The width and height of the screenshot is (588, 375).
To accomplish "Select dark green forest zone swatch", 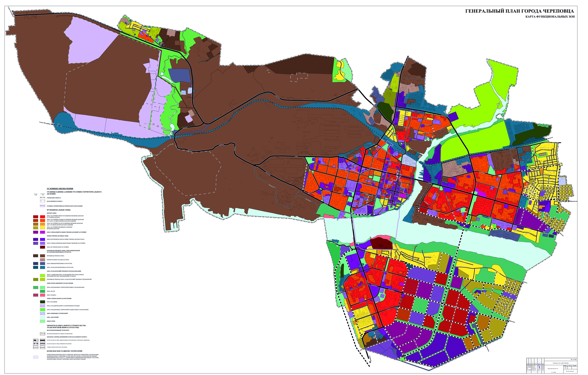I will [x=43, y=291].
